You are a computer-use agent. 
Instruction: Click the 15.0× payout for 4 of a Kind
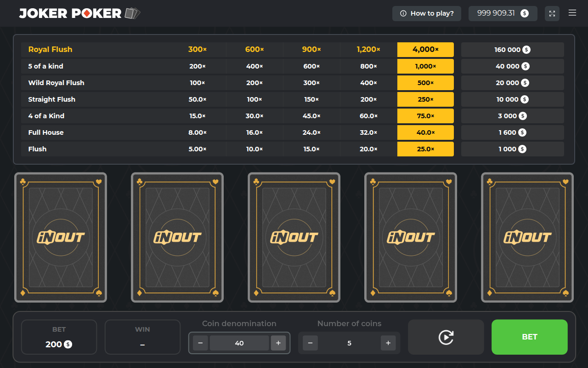click(198, 116)
